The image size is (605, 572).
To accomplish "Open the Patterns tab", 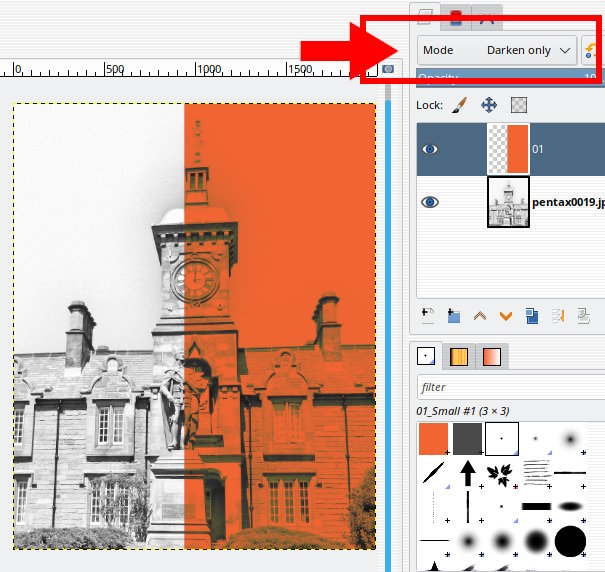I will point(459,356).
